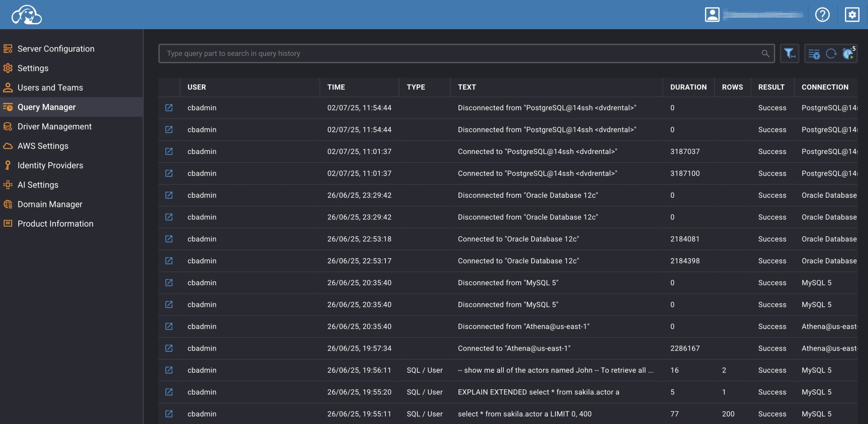Click the CloudBeaver logo icon

coord(26,15)
